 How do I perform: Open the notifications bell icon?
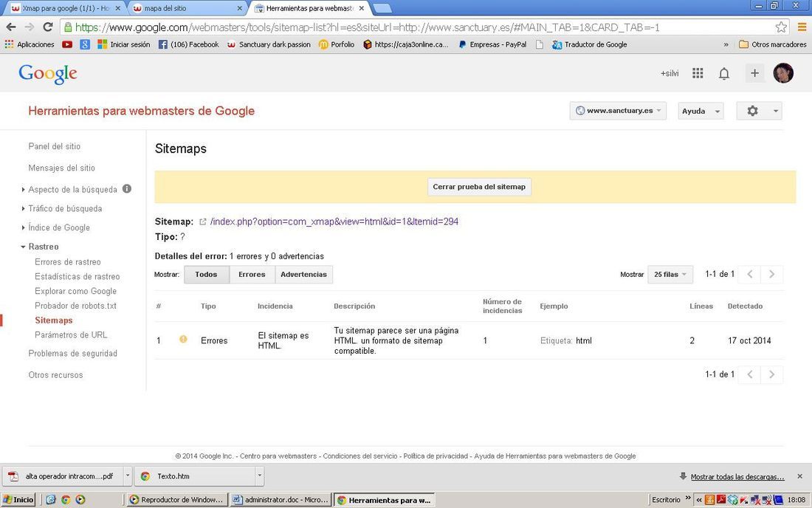pyautogui.click(x=724, y=74)
